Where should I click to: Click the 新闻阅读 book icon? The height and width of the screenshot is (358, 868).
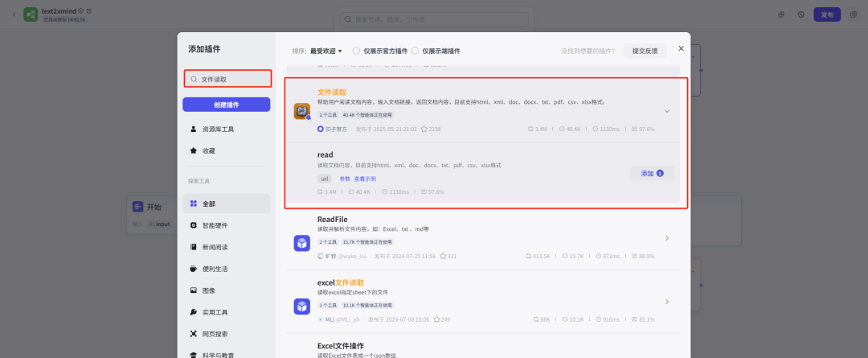193,247
